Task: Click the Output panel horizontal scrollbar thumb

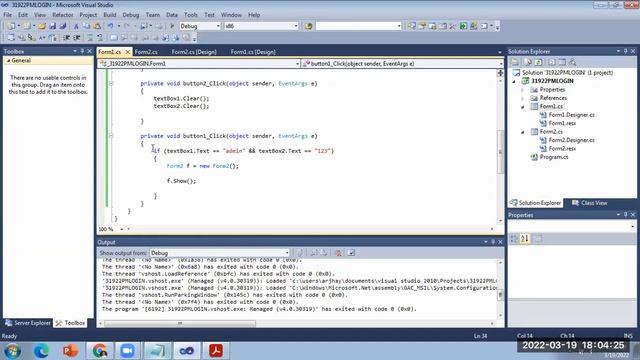Action: click(x=180, y=323)
